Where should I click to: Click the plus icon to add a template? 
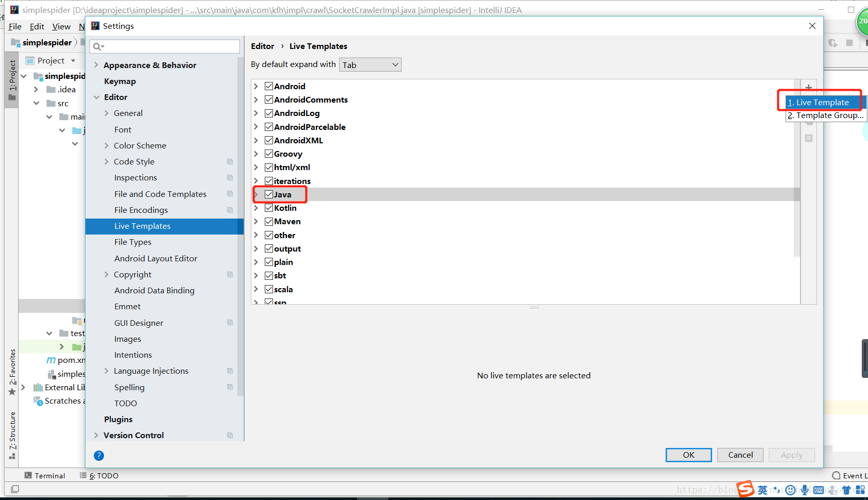tap(809, 87)
